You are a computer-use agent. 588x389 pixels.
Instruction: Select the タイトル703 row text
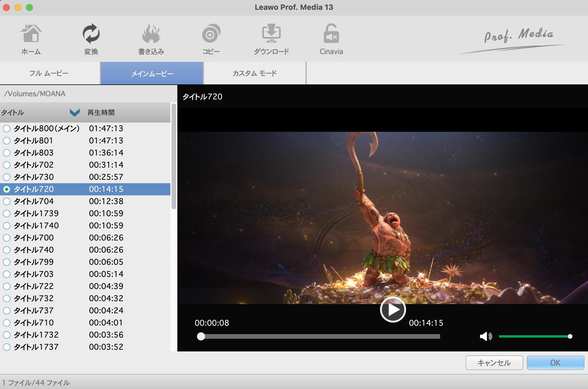(34, 274)
